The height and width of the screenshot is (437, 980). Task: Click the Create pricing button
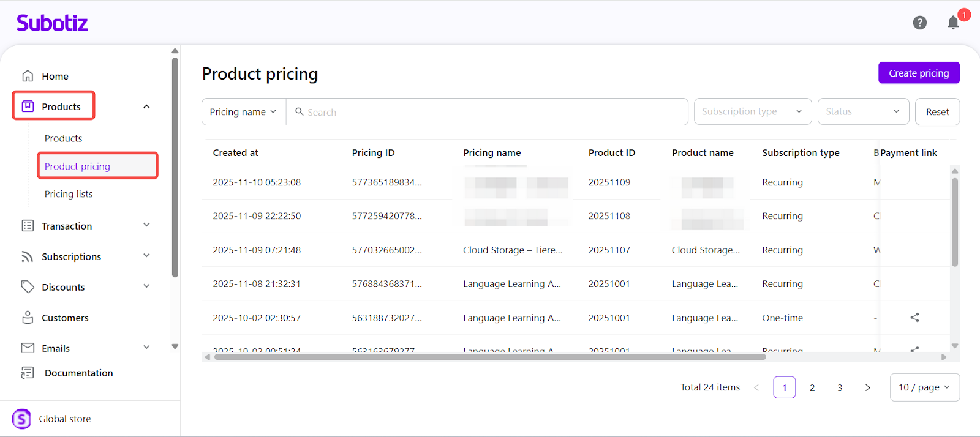(x=919, y=73)
